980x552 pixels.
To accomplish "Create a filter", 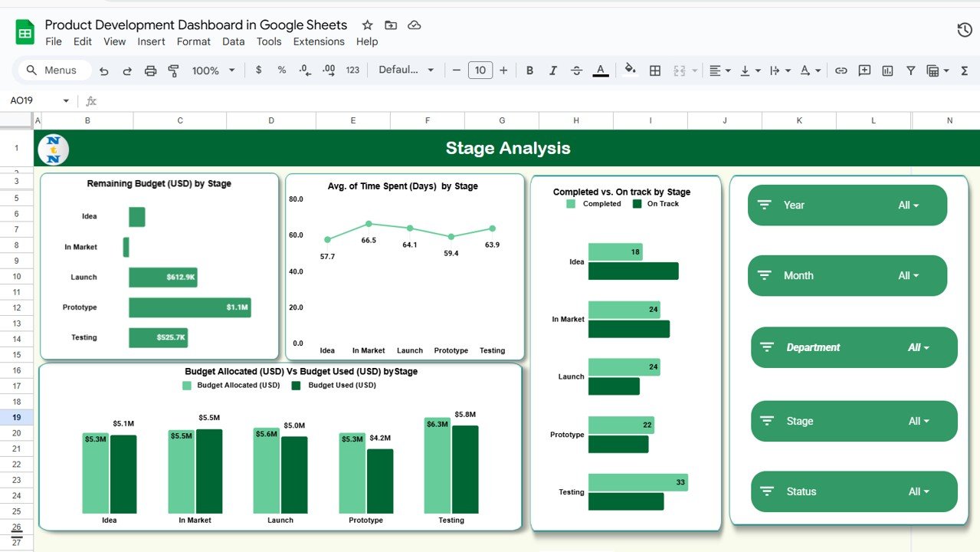I will tap(910, 70).
